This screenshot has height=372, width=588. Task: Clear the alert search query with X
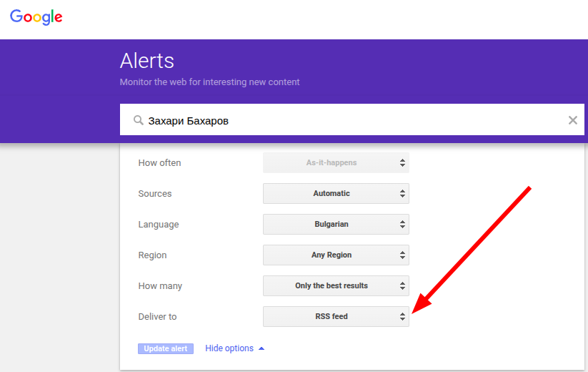(572, 120)
